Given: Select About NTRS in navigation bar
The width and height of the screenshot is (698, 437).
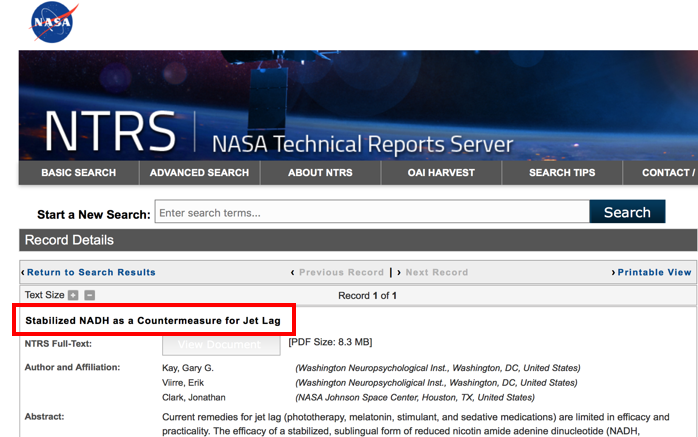Looking at the screenshot, I should click(320, 173).
